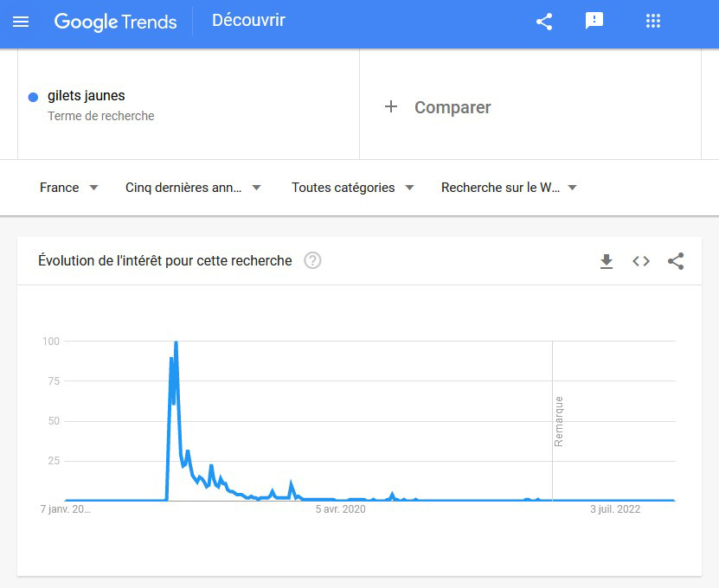Open the help question mark icon
The height and width of the screenshot is (588, 719).
tap(312, 260)
